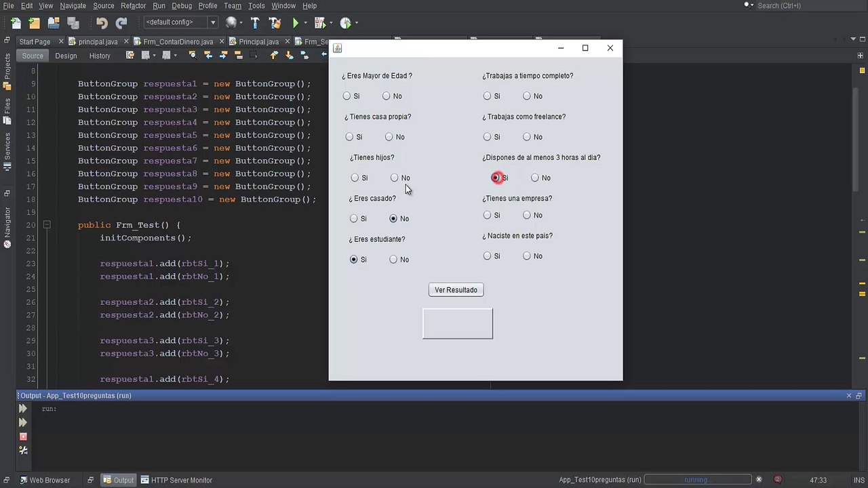This screenshot has width=868, height=488.
Task: Open the HTTP Server Monitor button
Action: click(x=176, y=480)
